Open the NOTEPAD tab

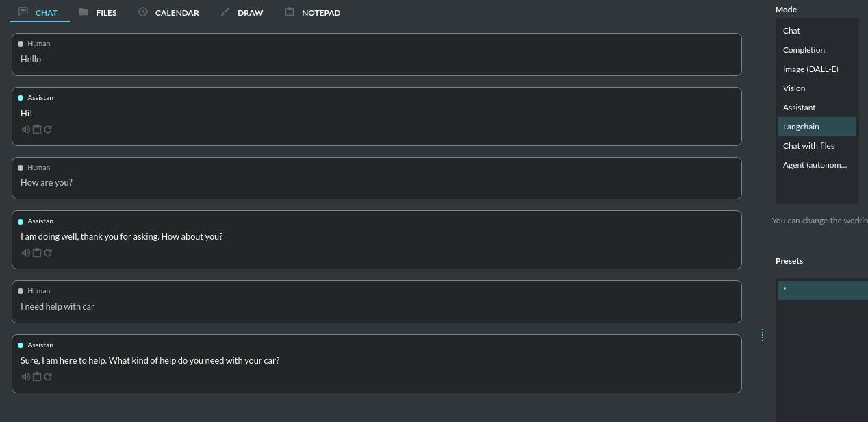click(320, 12)
